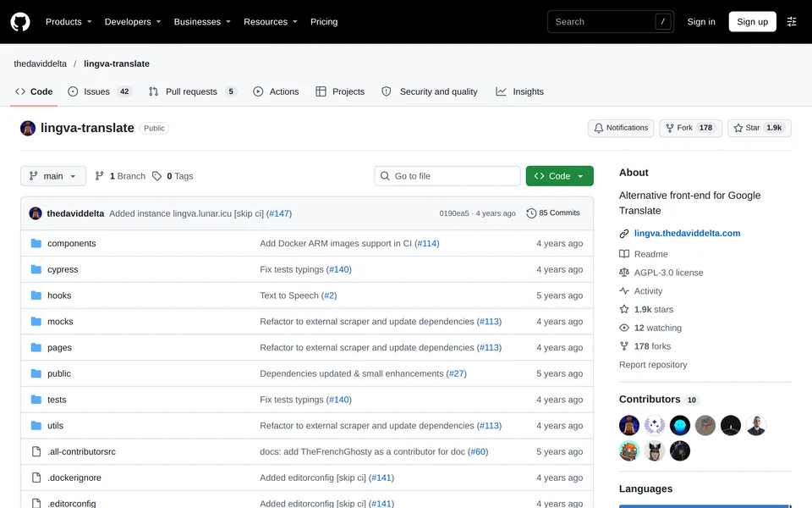
Task: Click the components folder icon
Action: 36,243
